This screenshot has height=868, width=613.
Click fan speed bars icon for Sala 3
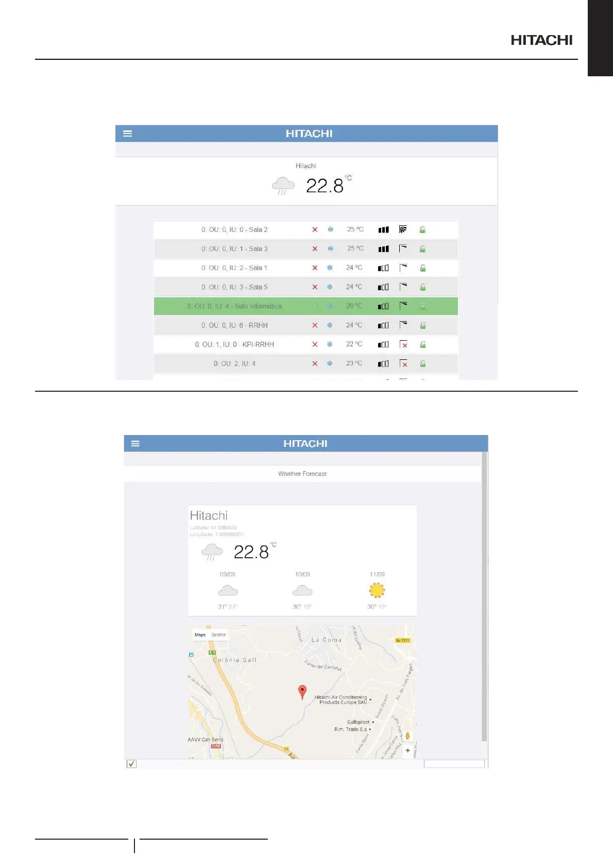tap(384, 249)
